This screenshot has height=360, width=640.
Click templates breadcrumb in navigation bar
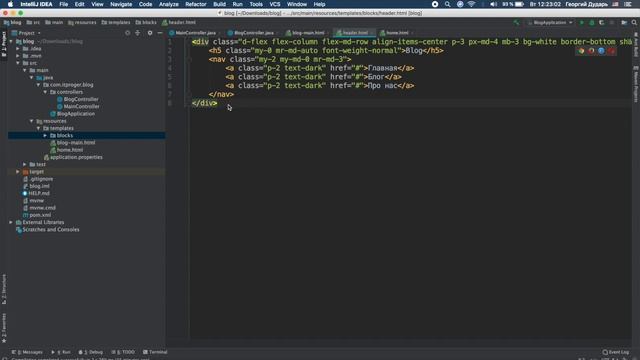pos(116,22)
